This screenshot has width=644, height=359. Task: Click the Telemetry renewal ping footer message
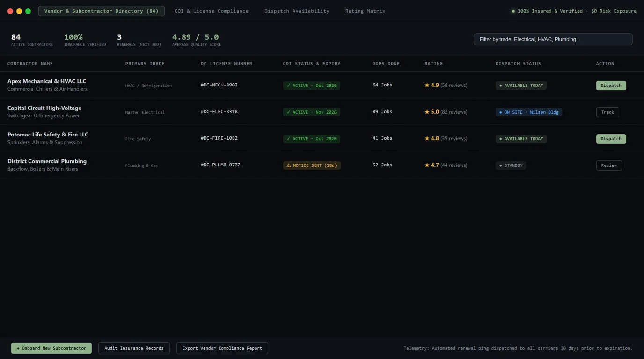click(518, 348)
